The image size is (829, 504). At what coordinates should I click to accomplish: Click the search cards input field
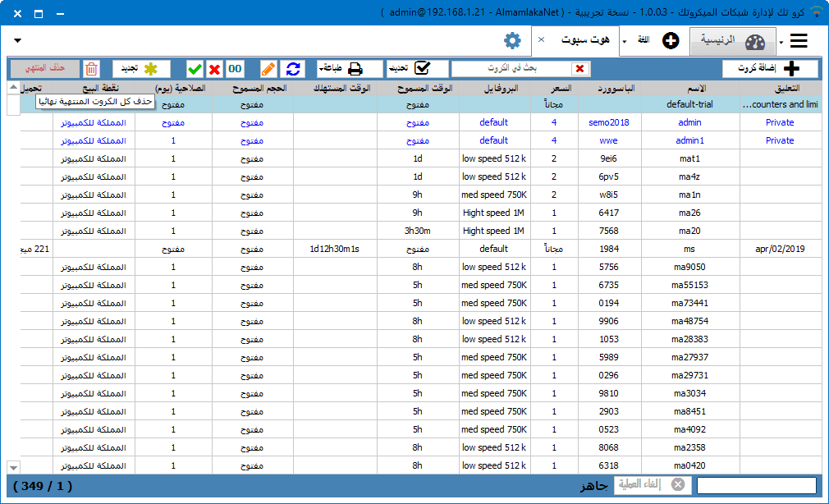pos(511,68)
